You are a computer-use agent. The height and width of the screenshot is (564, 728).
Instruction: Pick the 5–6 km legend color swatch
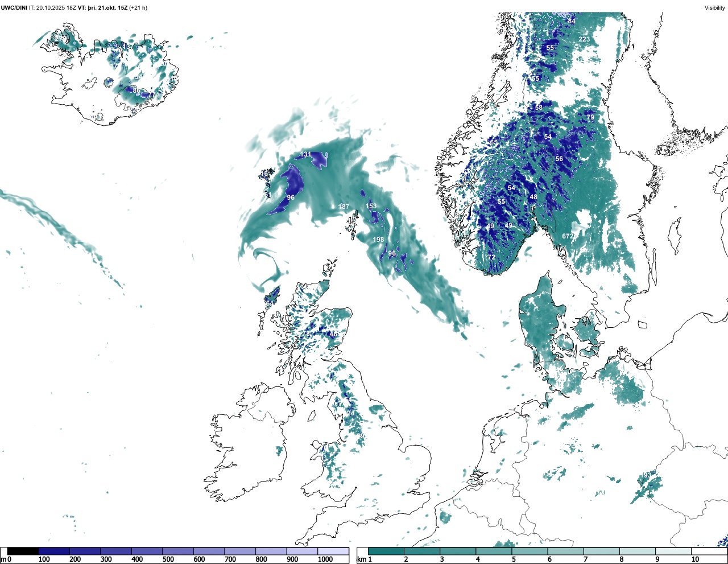pyautogui.click(x=530, y=551)
